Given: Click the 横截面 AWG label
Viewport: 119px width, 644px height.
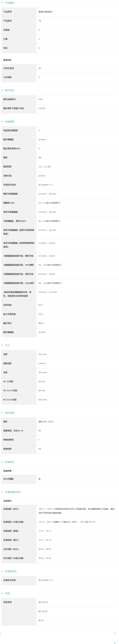Looking at the screenshot, I should pyautogui.click(x=9, y=203).
